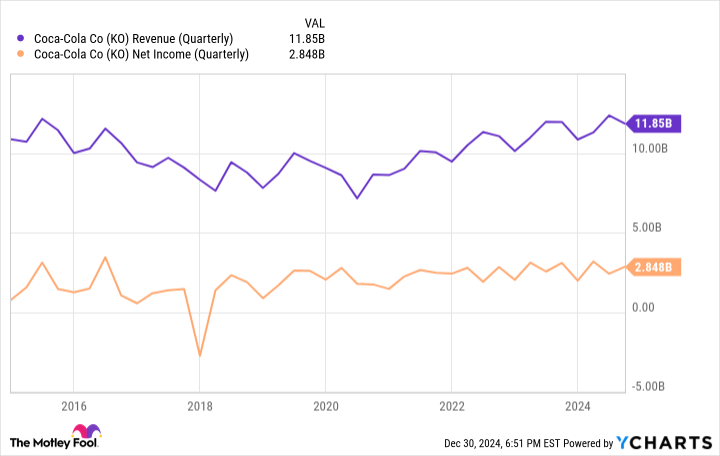Viewport: 720px width, 456px height.
Task: Click the VAL column header
Action: 313,20
